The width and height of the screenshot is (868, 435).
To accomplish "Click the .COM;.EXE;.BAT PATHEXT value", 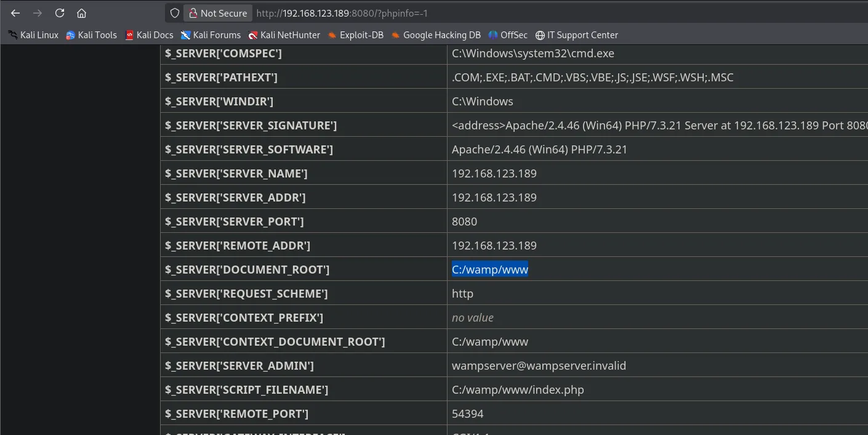I will click(x=593, y=78).
